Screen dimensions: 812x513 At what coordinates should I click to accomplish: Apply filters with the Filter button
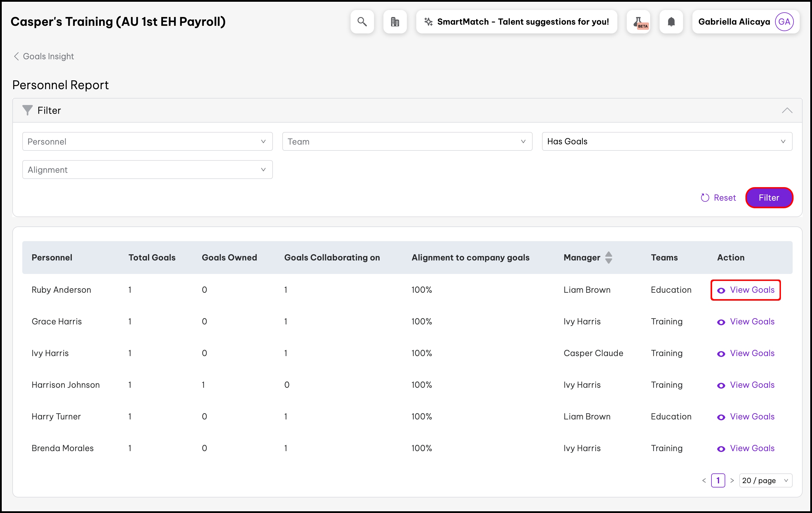point(769,198)
